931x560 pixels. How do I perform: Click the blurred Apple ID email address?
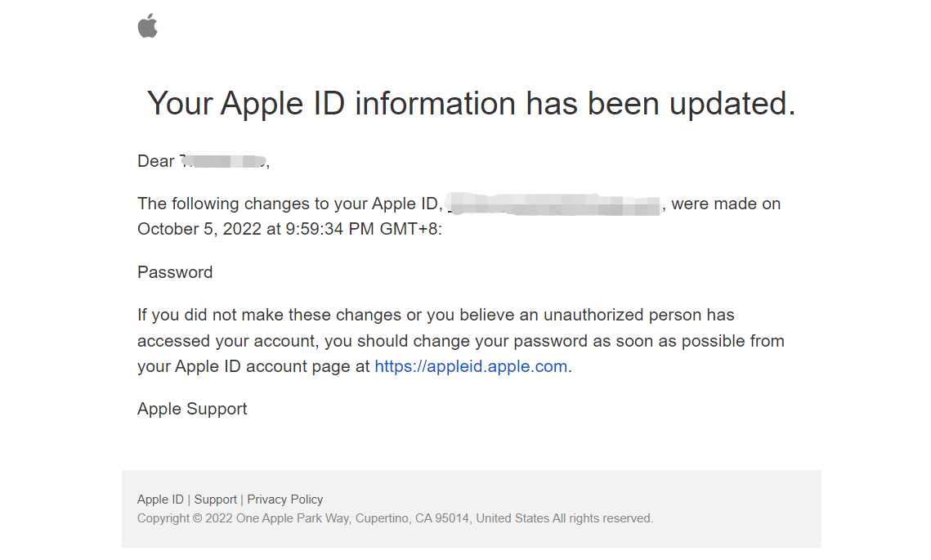[x=556, y=204]
